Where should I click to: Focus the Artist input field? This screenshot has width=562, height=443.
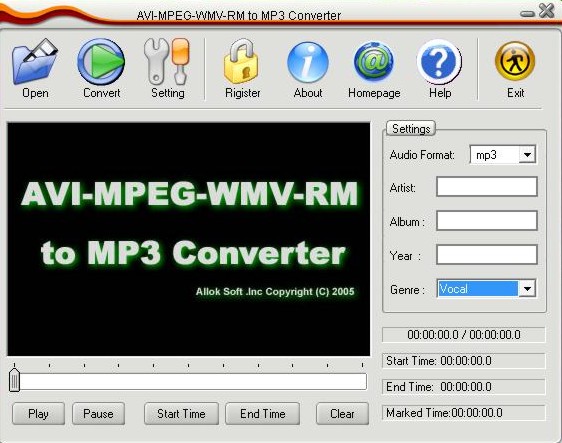click(x=487, y=186)
